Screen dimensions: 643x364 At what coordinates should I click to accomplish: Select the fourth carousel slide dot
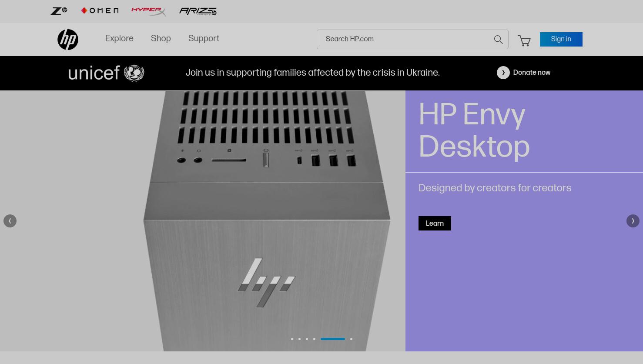pos(314,339)
